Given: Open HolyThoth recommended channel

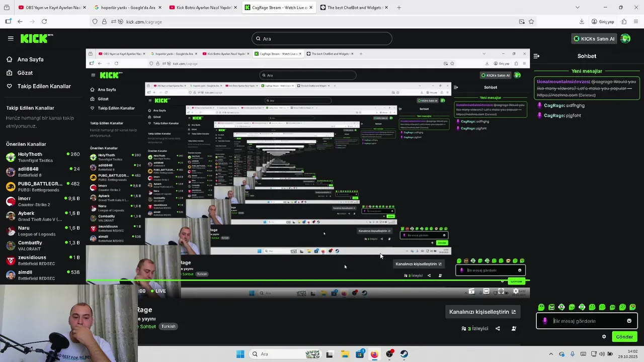Looking at the screenshot, I should point(43,157).
